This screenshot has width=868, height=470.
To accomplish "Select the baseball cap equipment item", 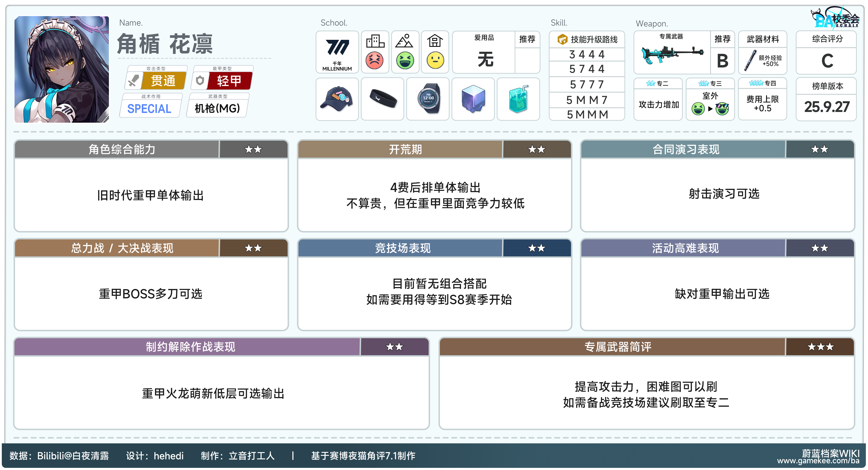I will pos(337,99).
